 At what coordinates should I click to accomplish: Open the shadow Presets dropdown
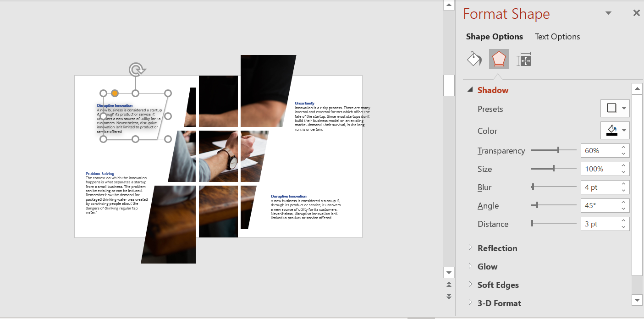click(x=615, y=109)
